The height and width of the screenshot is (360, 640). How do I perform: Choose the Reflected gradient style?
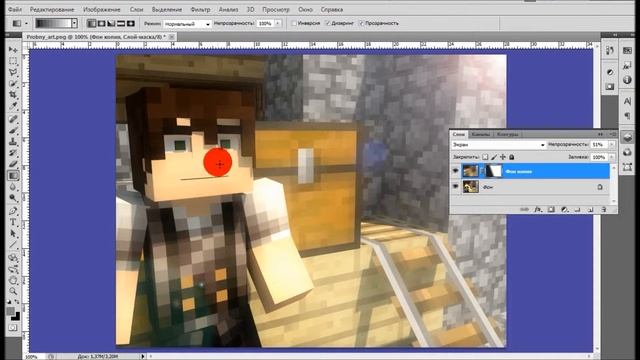pyautogui.click(x=121, y=24)
